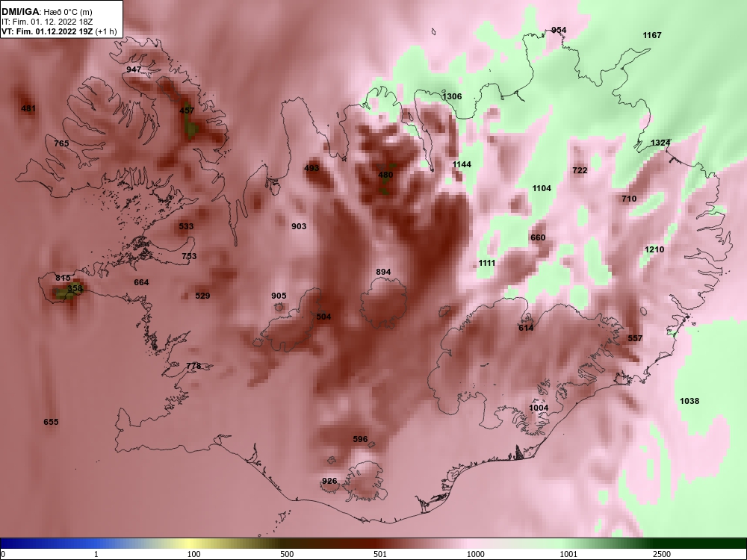
Task: Select the 596 value label
Action: coord(360,439)
